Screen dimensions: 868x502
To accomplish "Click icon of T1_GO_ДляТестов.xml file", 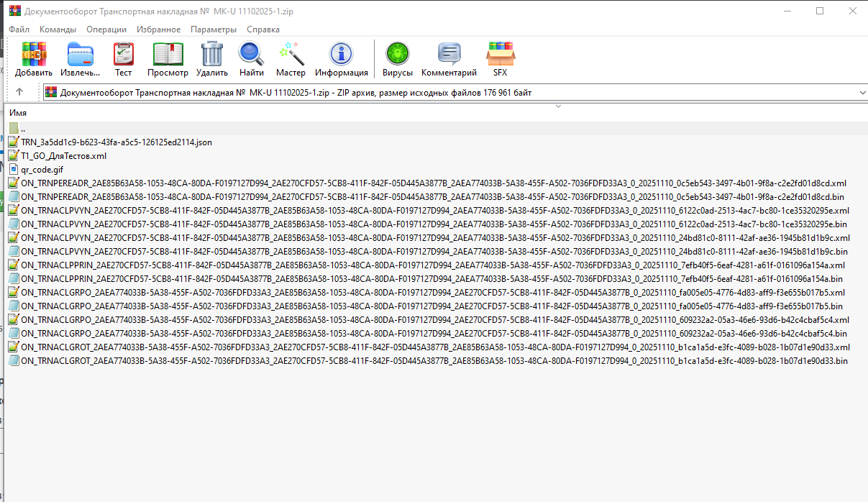I will (x=14, y=156).
